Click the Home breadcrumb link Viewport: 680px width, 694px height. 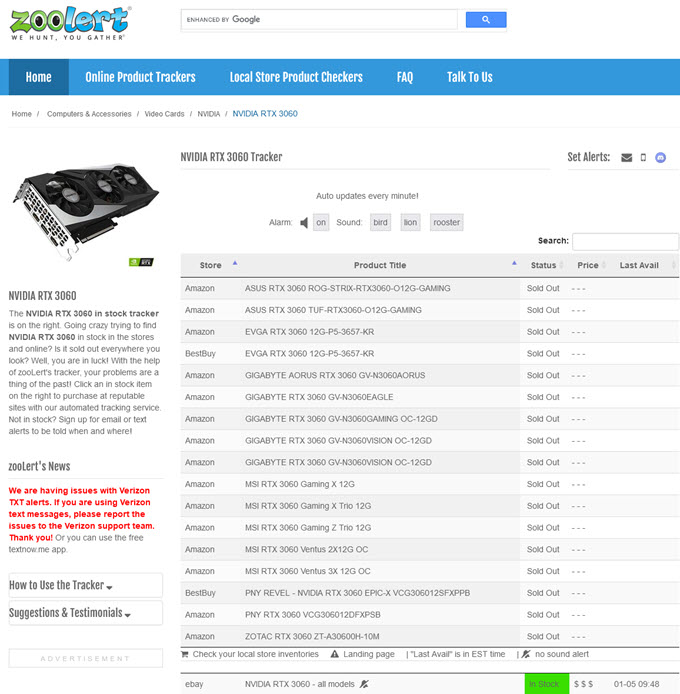coord(22,114)
